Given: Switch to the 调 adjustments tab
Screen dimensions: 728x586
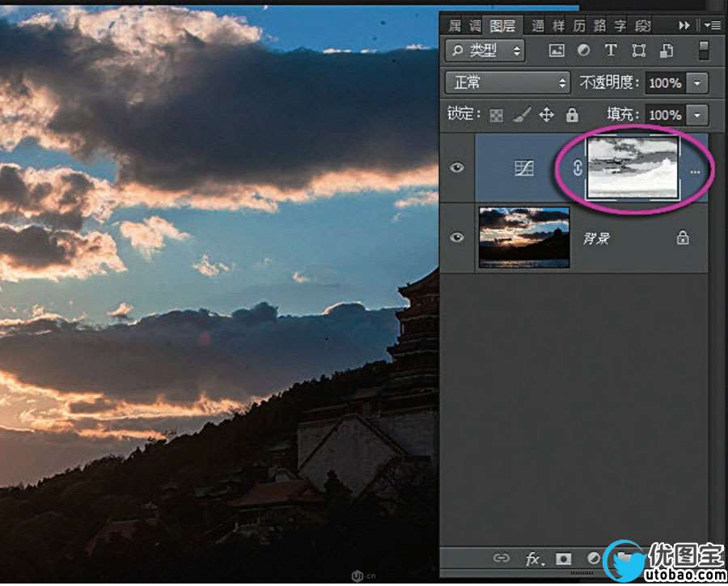Looking at the screenshot, I should pos(475,26).
